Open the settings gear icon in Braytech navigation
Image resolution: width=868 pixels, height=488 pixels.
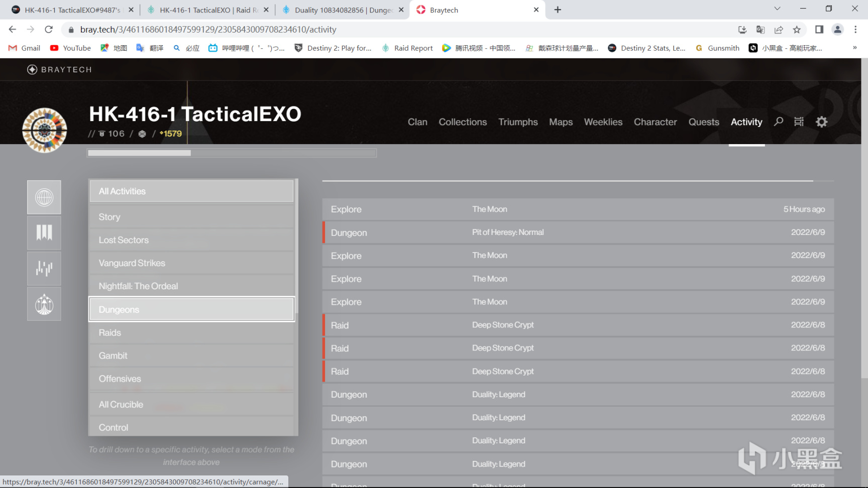click(821, 121)
